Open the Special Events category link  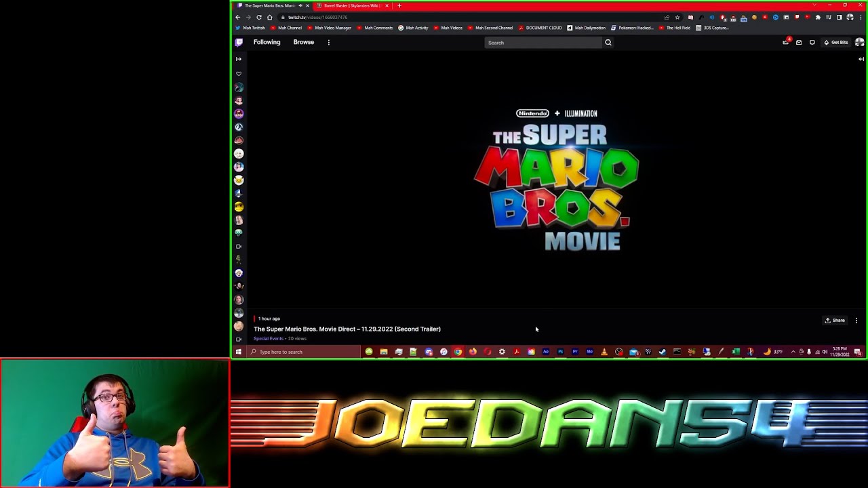[x=269, y=338]
